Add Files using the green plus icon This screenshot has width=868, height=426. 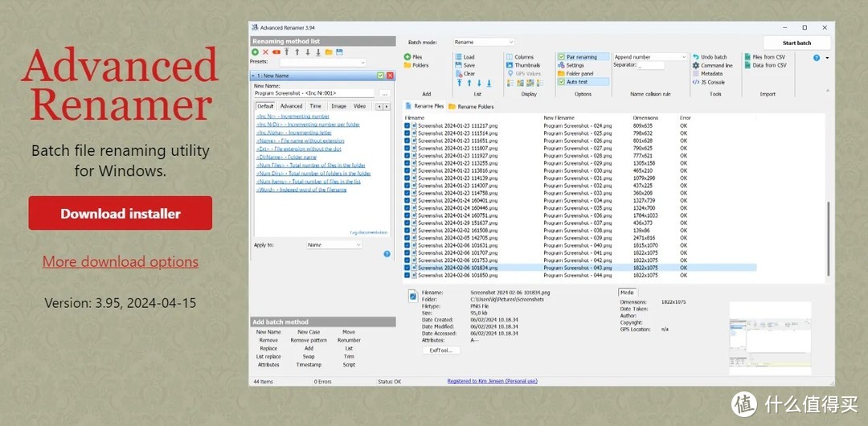(x=413, y=56)
